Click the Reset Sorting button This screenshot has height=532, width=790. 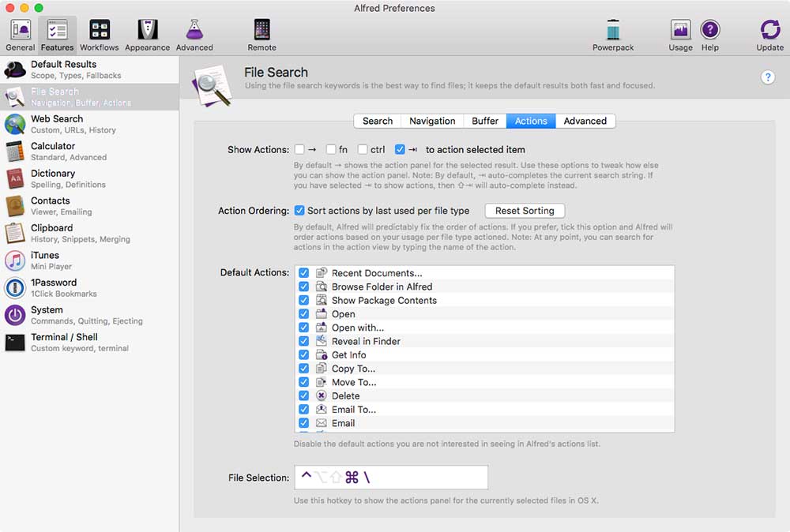pos(525,211)
